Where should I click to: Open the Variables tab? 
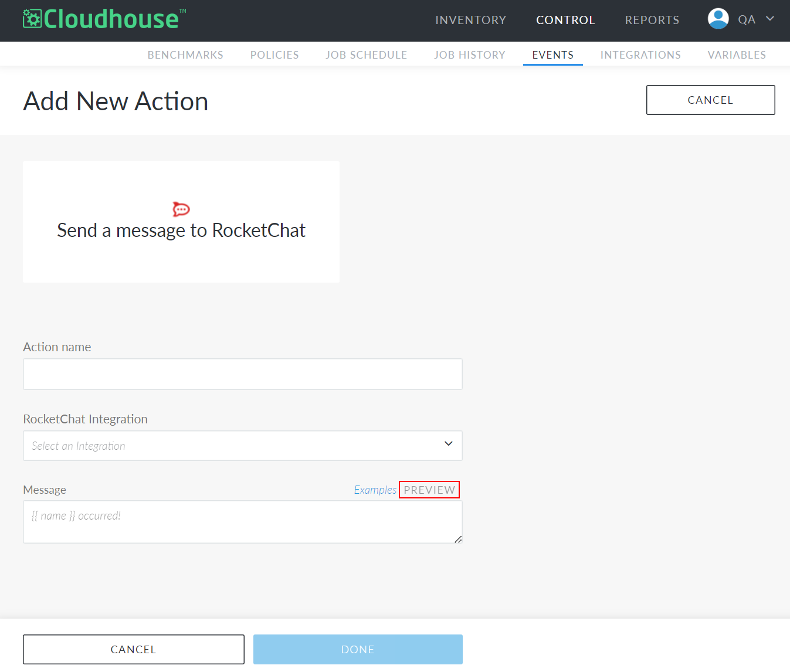click(737, 55)
